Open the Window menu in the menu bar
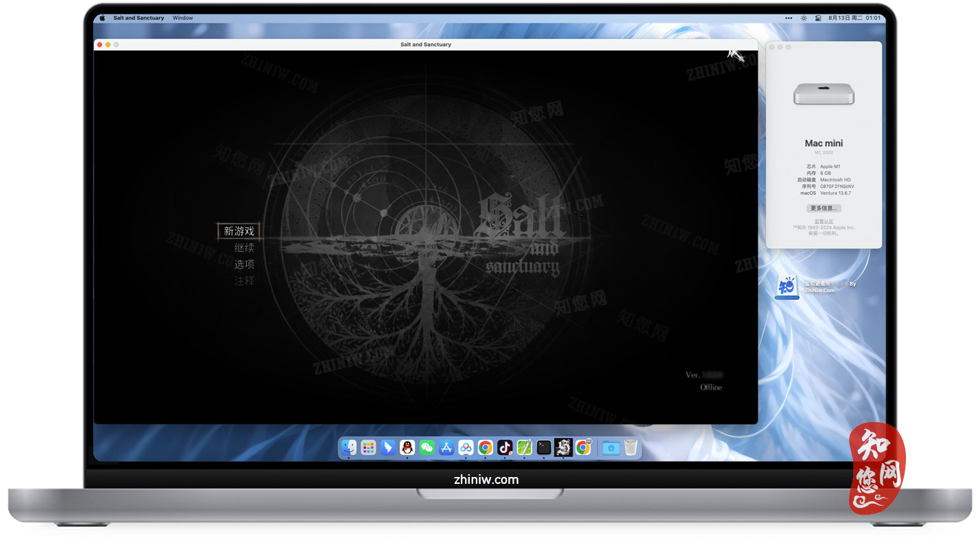 [182, 18]
